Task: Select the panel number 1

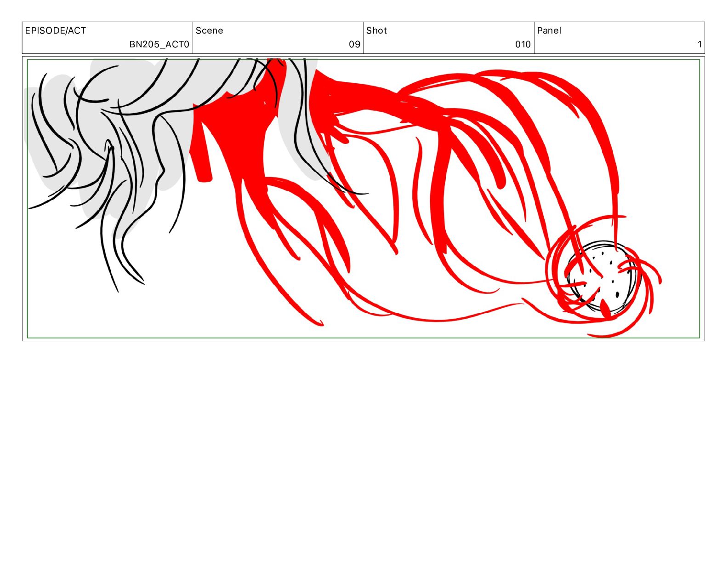Action: tap(700, 44)
